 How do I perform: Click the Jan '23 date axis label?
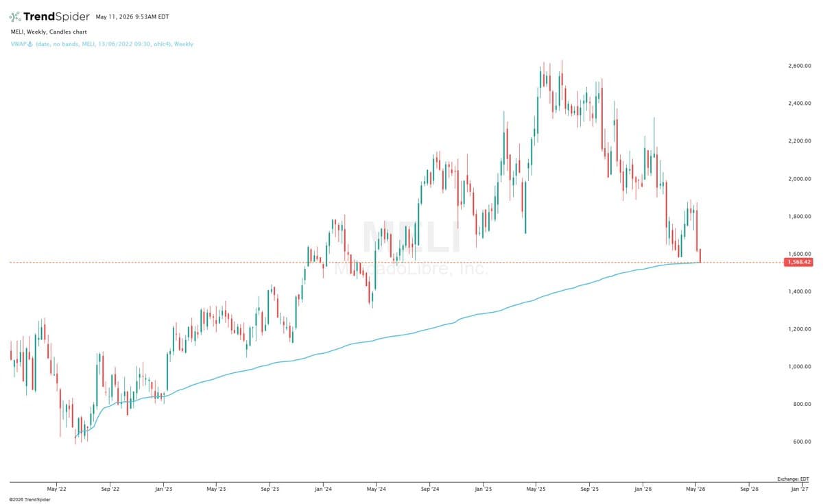(163, 489)
